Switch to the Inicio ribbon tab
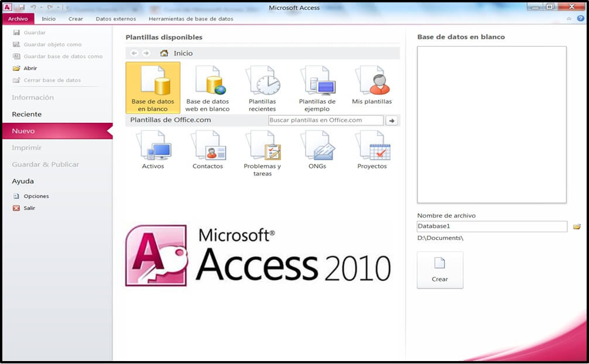Viewport: 589px width, 364px height. (x=49, y=19)
